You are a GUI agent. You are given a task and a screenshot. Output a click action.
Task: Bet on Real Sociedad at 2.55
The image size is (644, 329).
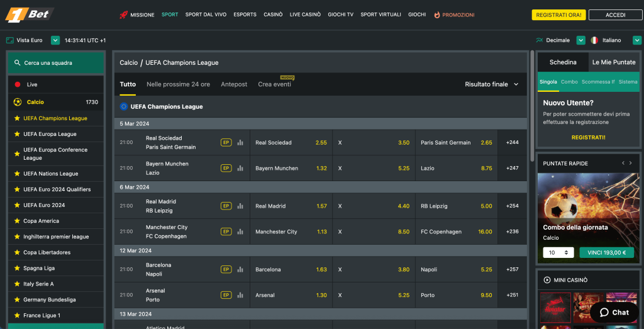pyautogui.click(x=291, y=143)
